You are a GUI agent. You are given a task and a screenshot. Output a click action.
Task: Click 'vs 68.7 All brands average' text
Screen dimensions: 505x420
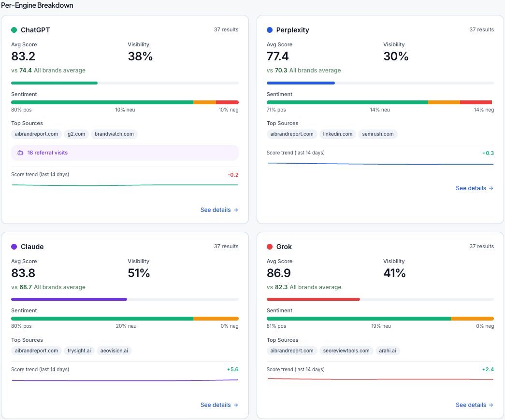(x=48, y=287)
